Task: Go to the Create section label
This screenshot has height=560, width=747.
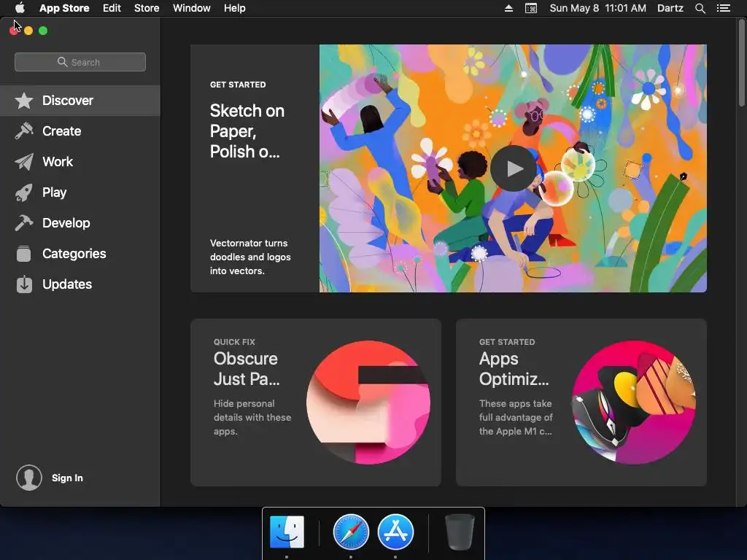Action: coord(61,131)
